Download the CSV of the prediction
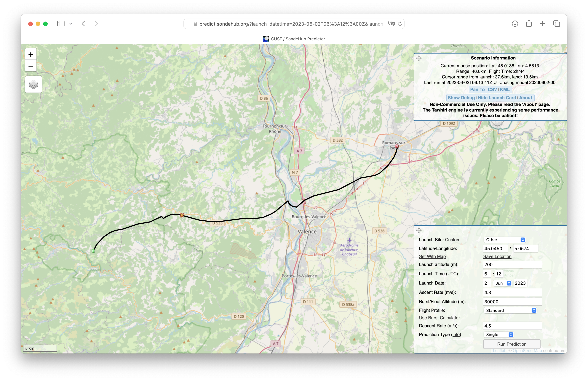The width and height of the screenshot is (588, 381). [492, 90]
